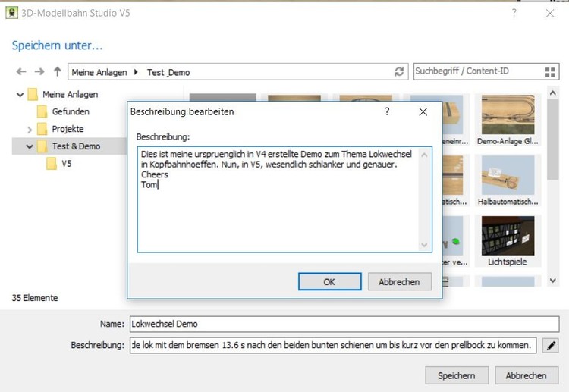Expand the Projekte folder node

pos(30,129)
